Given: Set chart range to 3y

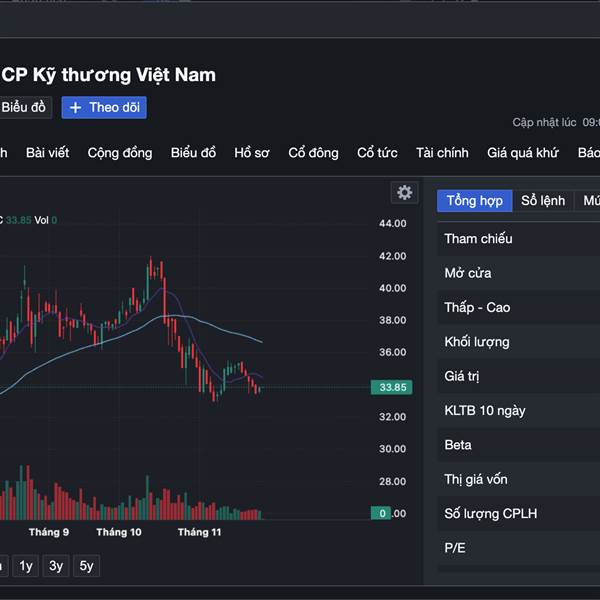Looking at the screenshot, I should pos(56,566).
